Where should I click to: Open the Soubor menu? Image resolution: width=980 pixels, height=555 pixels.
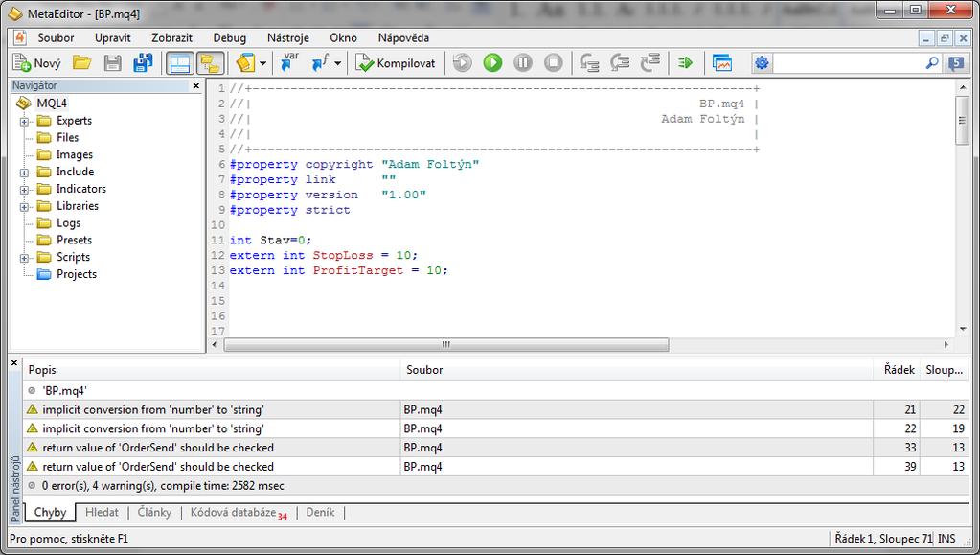click(x=56, y=37)
